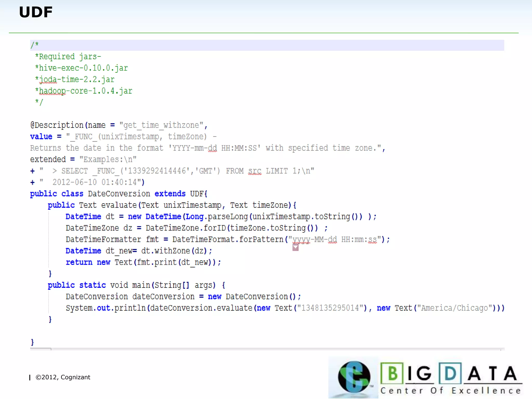Click the blue D letter tile
This screenshot has width=532, height=399.
coord(450,374)
